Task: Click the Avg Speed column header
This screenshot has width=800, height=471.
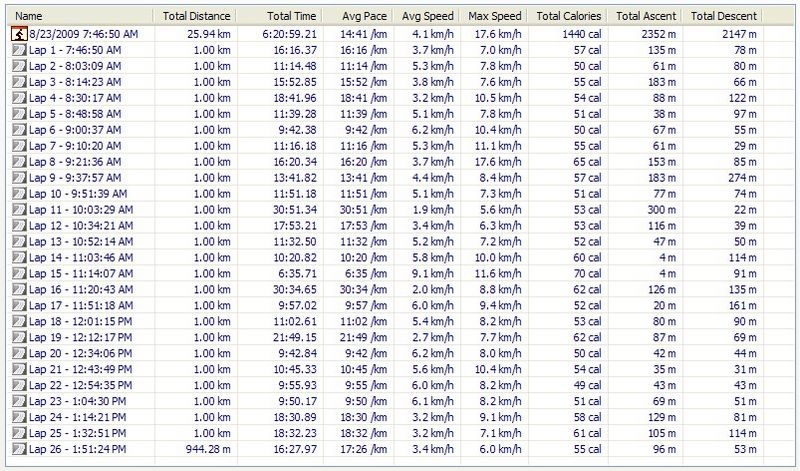Action: 425,17
